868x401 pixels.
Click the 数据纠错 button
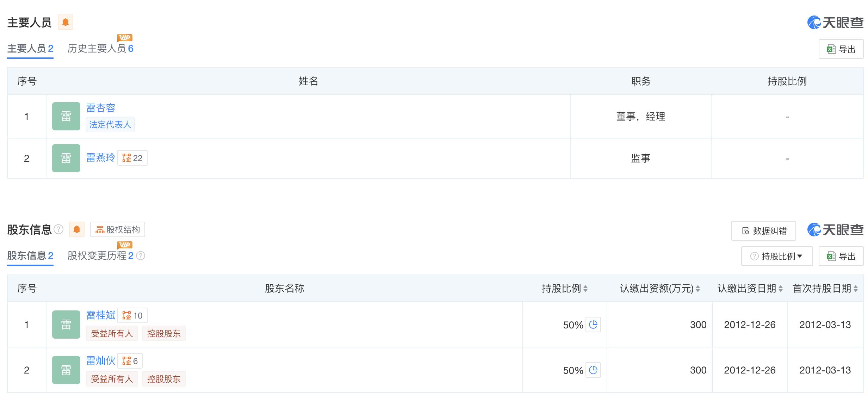click(764, 231)
